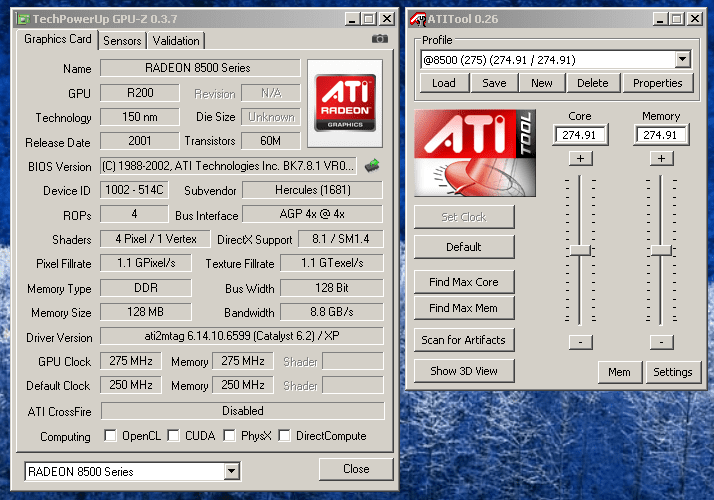Toggle the CUDA checkbox
This screenshot has width=714, height=500.
[x=173, y=435]
